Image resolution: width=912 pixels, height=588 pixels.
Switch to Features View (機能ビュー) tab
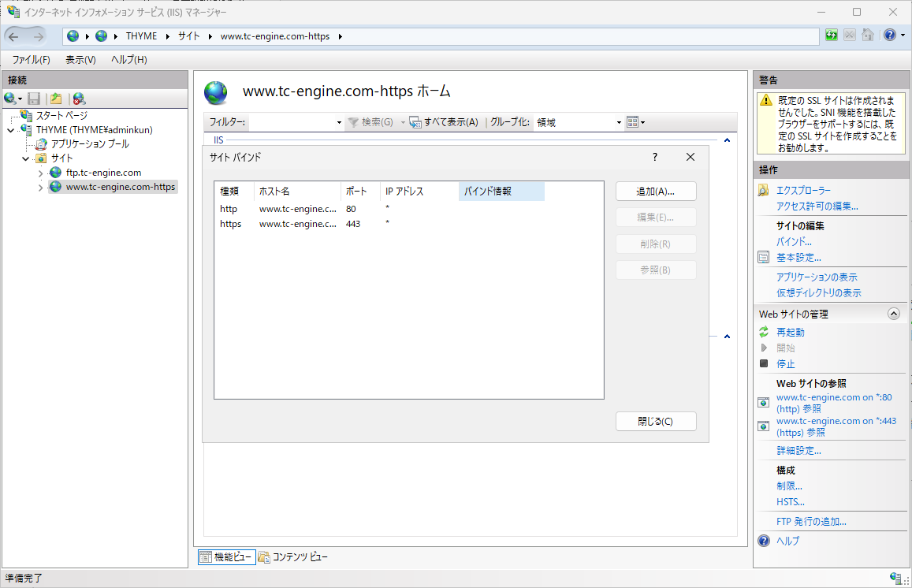227,557
